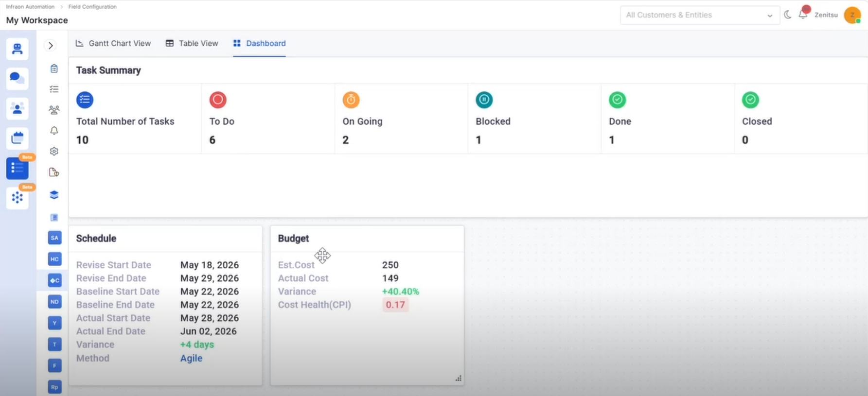Open the chat bubbles sidebar icon

(x=17, y=78)
